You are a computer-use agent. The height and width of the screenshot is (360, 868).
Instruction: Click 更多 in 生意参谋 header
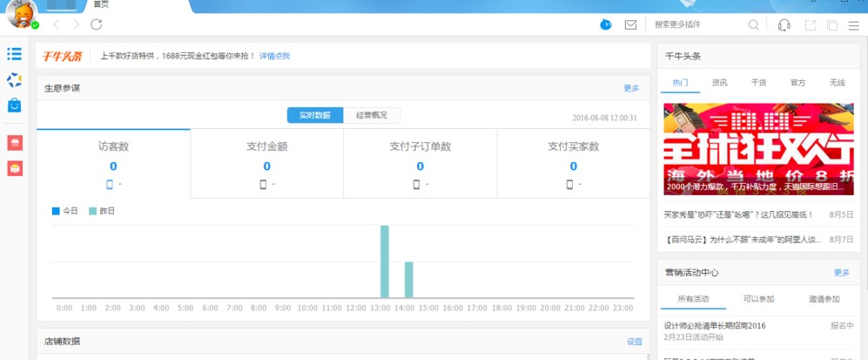pyautogui.click(x=631, y=88)
